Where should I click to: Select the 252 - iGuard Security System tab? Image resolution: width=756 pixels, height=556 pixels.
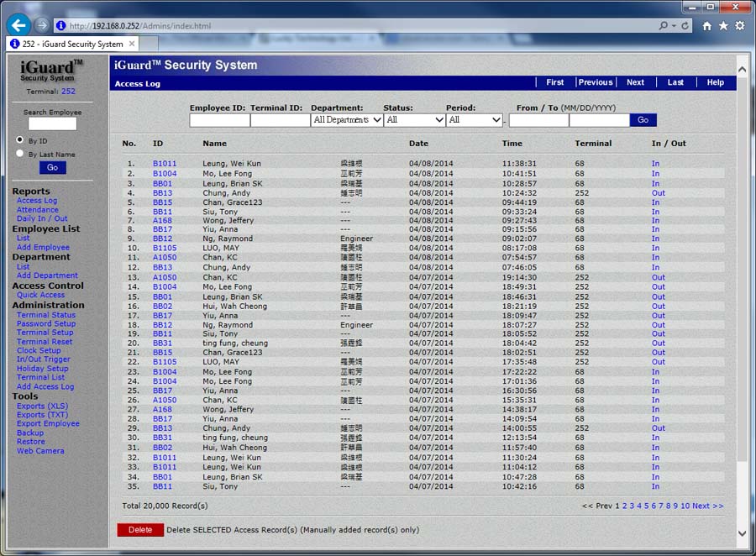pos(73,44)
